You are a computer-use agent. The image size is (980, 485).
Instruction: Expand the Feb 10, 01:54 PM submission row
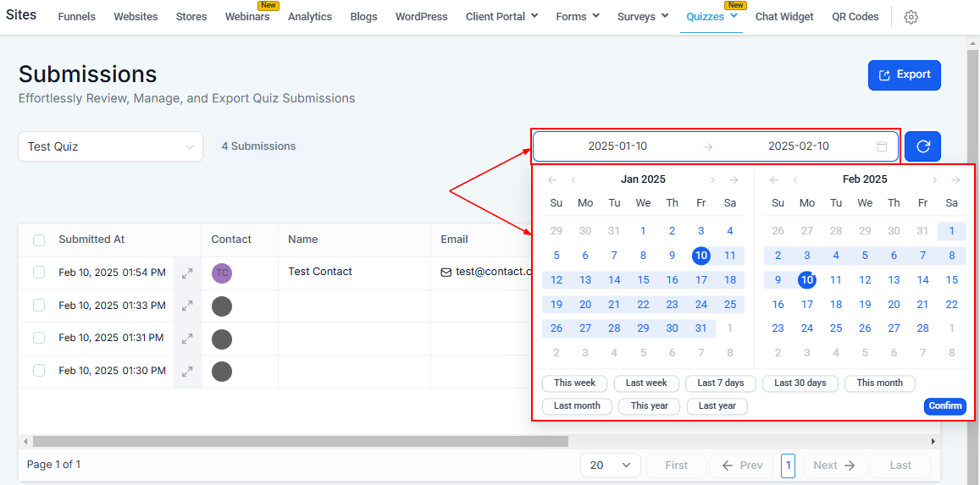pyautogui.click(x=187, y=273)
